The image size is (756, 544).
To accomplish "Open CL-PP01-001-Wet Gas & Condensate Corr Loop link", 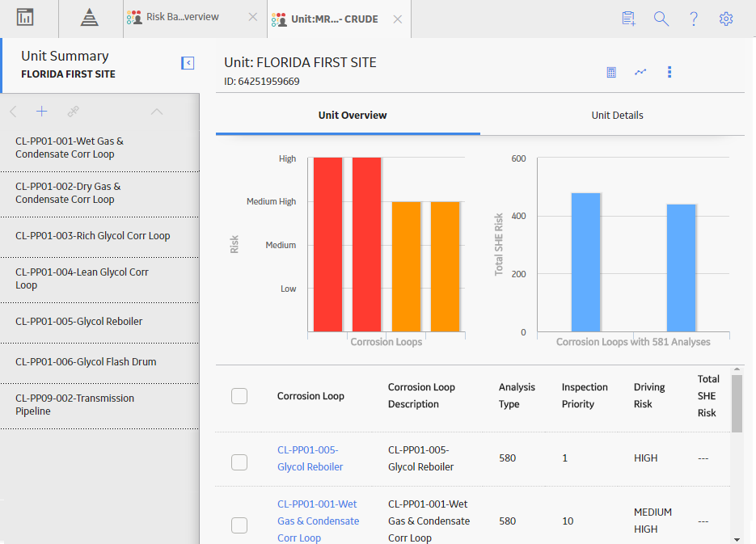I will (319, 521).
